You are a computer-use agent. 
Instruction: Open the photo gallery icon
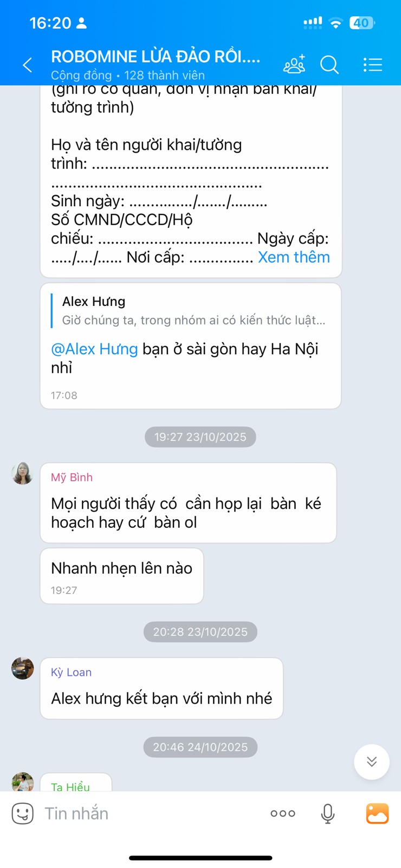tap(377, 813)
